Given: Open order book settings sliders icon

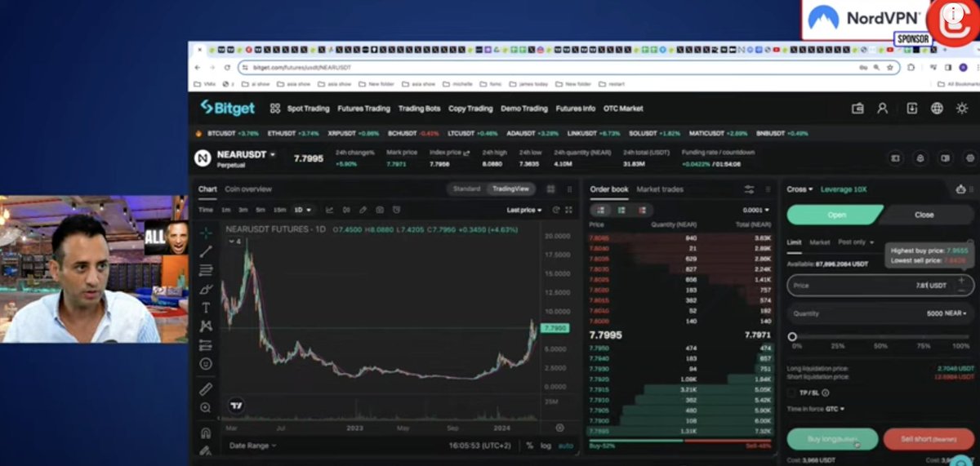Looking at the screenshot, I should [749, 189].
